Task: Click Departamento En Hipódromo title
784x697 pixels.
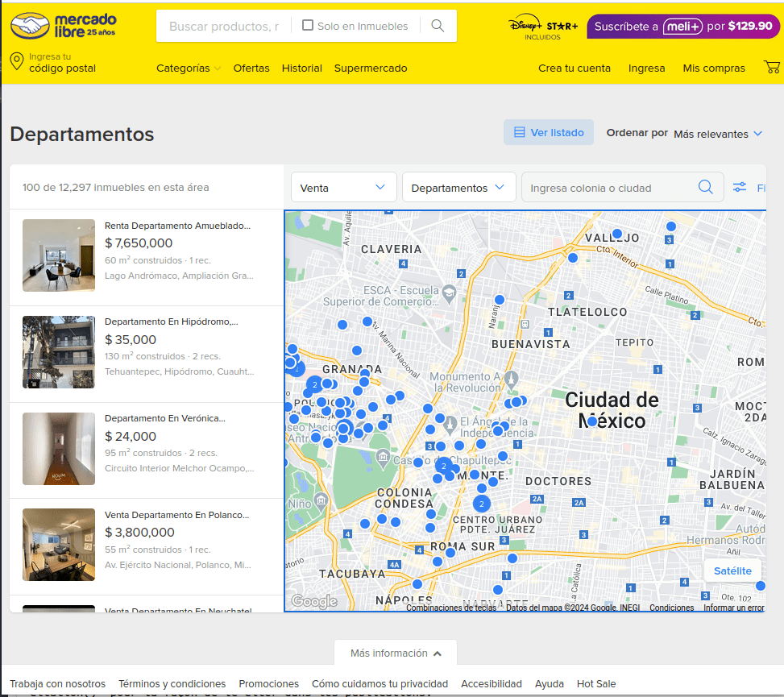Action: 172,322
